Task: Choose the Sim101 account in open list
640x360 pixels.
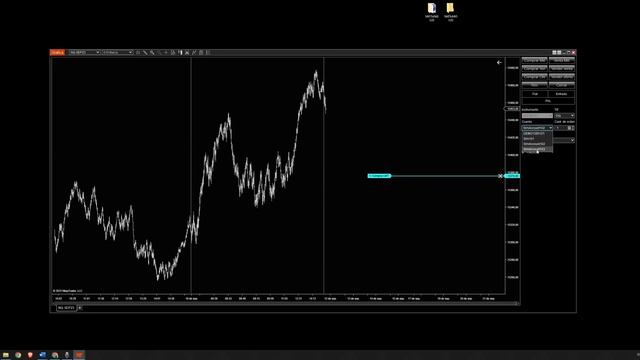Action: (x=537, y=139)
